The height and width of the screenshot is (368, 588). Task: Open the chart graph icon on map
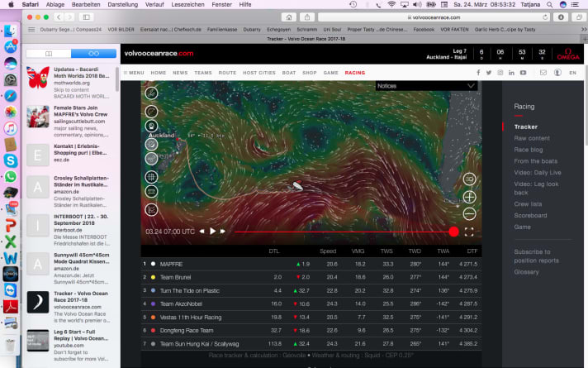[x=151, y=209]
